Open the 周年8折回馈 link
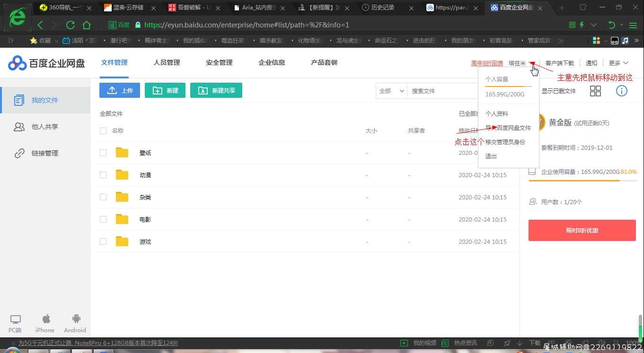Screen dimensions: 644x353 [487, 63]
